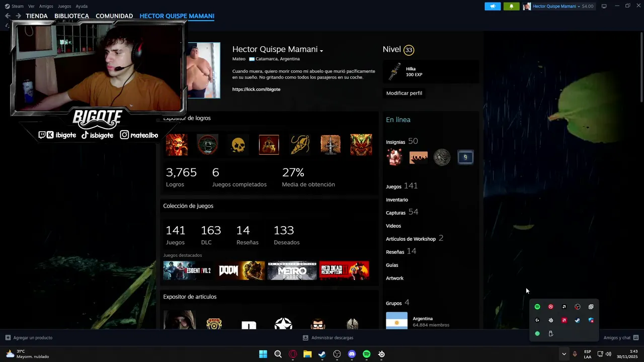Click the Windows Start button
Image resolution: width=644 pixels, height=362 pixels.
point(263,354)
